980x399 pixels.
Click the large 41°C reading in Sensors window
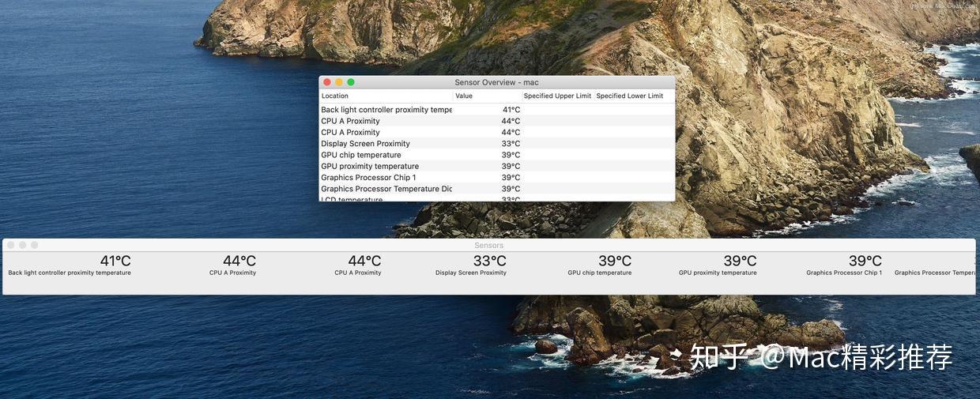coord(115,261)
